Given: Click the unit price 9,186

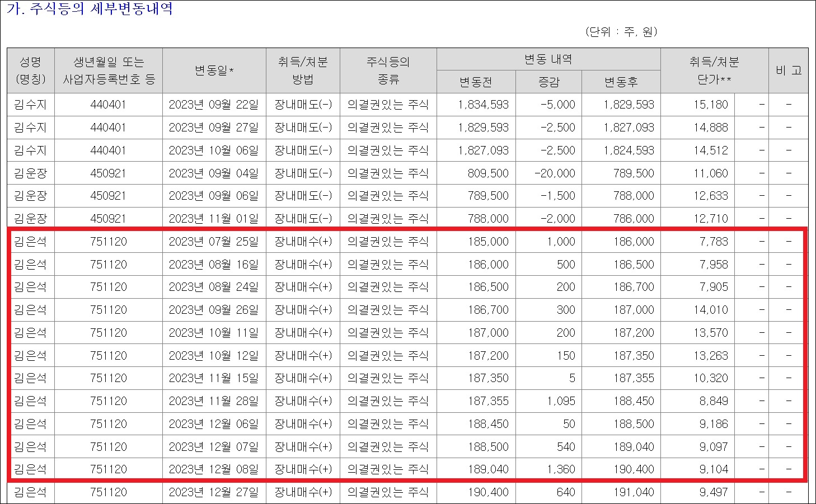Looking at the screenshot, I should click(714, 424).
